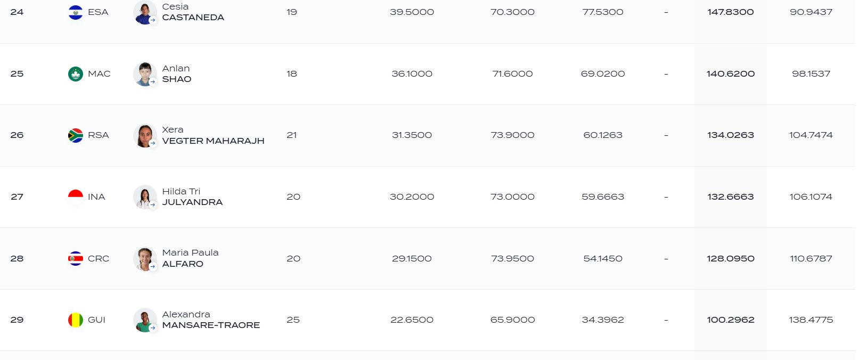Select Cesia CASTANEDA name link
Screen dimensions: 868x360
[193, 12]
